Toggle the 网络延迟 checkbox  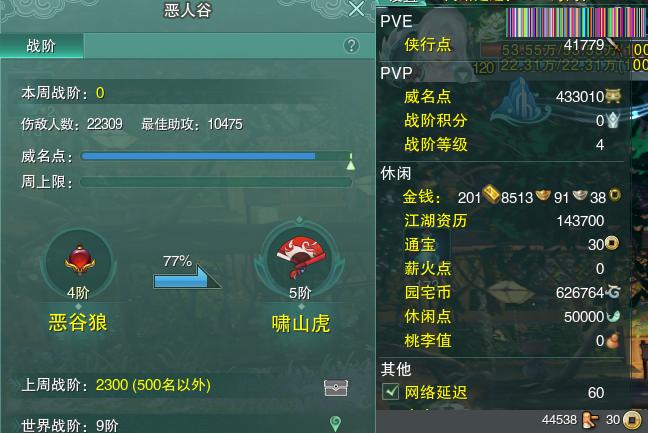[x=391, y=392]
